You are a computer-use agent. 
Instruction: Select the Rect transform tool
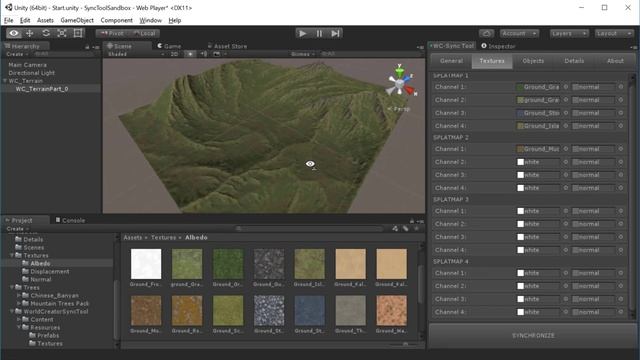pos(78,33)
